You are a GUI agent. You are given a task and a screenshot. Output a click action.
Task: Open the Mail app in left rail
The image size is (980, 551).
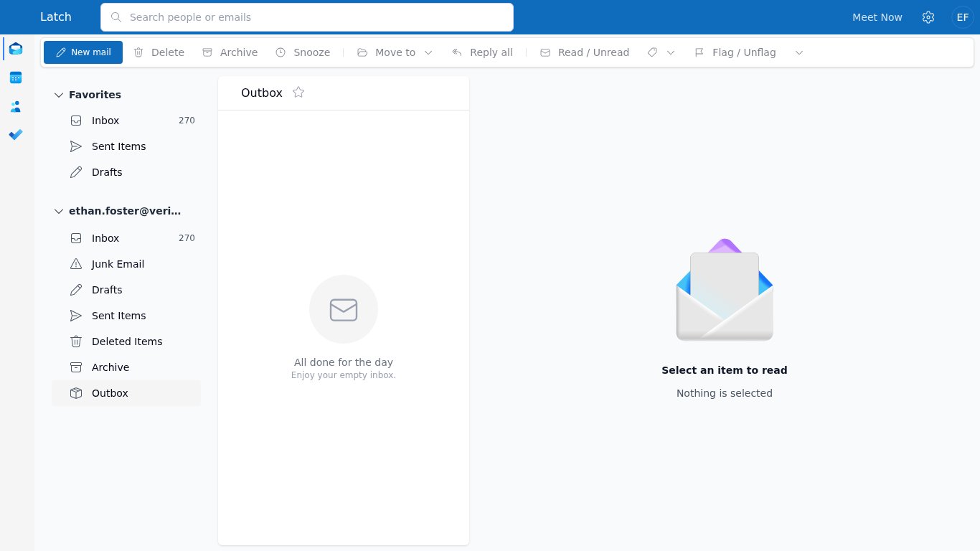[x=16, y=49]
